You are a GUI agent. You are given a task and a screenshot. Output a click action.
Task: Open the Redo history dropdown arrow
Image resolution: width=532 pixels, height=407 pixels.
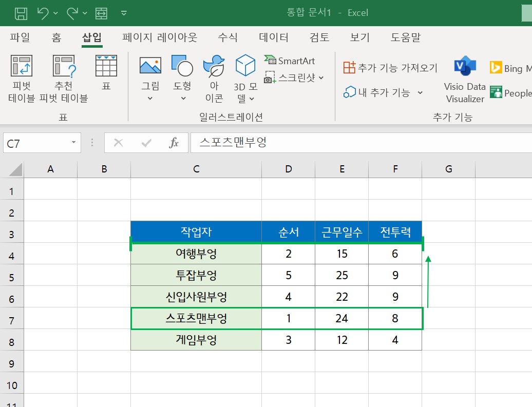pos(85,13)
